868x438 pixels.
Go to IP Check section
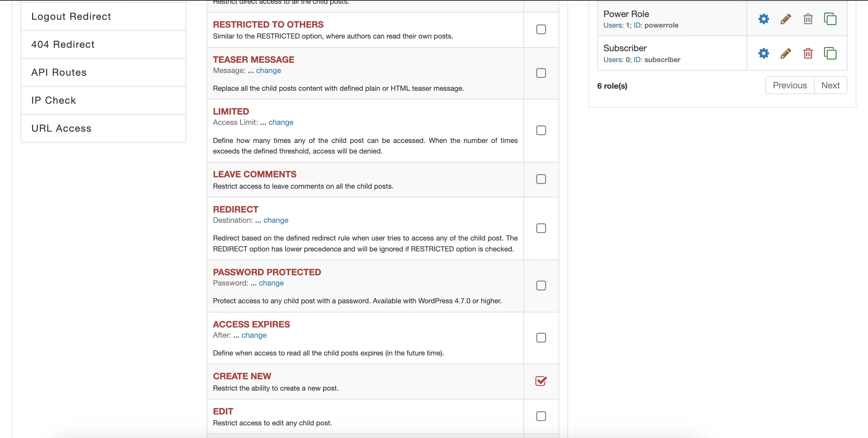pyautogui.click(x=103, y=100)
